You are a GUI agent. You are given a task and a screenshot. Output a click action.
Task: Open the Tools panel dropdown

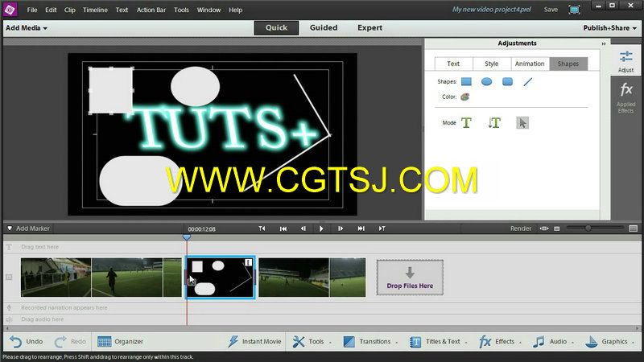pyautogui.click(x=312, y=341)
